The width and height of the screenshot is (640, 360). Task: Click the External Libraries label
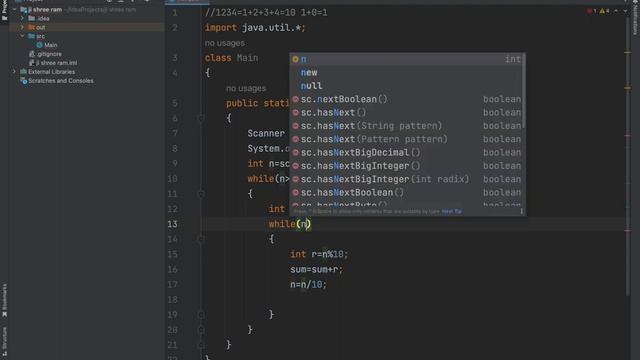click(x=51, y=72)
